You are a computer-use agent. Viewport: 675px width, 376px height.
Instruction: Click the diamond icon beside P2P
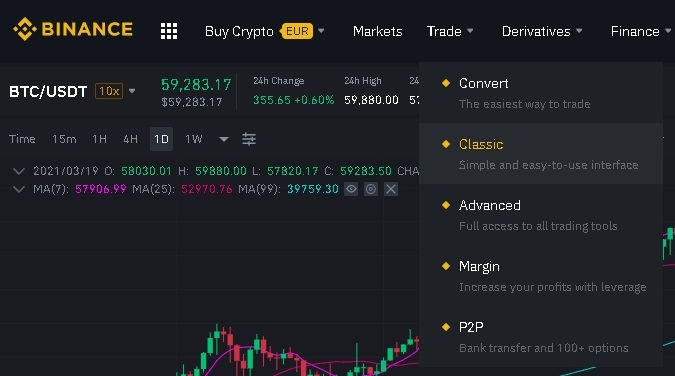point(446,327)
